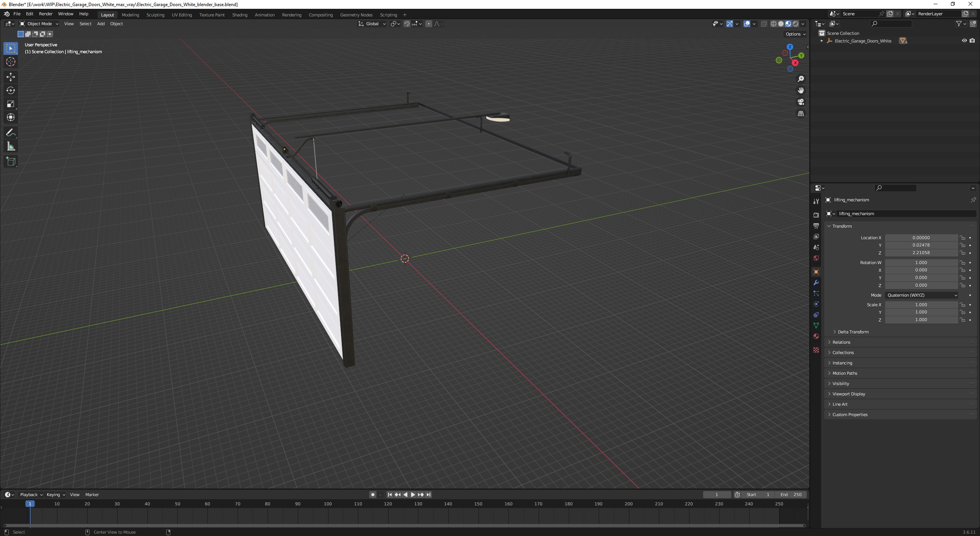Expand the Relations panel
This screenshot has height=536, width=980.
click(x=841, y=342)
